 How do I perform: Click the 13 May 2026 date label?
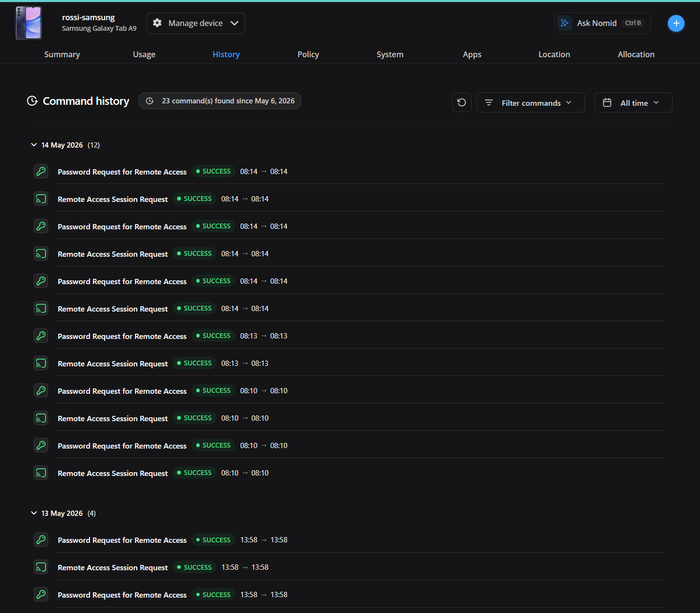pyautogui.click(x=62, y=513)
